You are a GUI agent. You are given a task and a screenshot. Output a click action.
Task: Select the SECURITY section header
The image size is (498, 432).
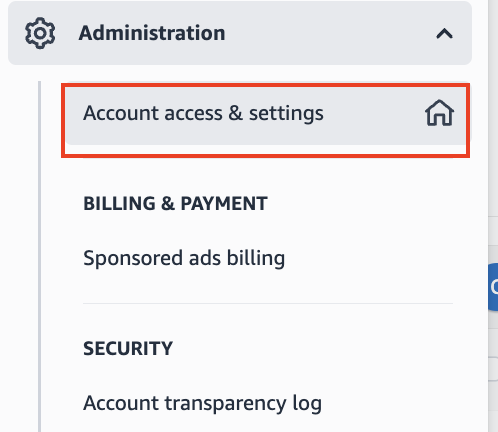coord(128,349)
